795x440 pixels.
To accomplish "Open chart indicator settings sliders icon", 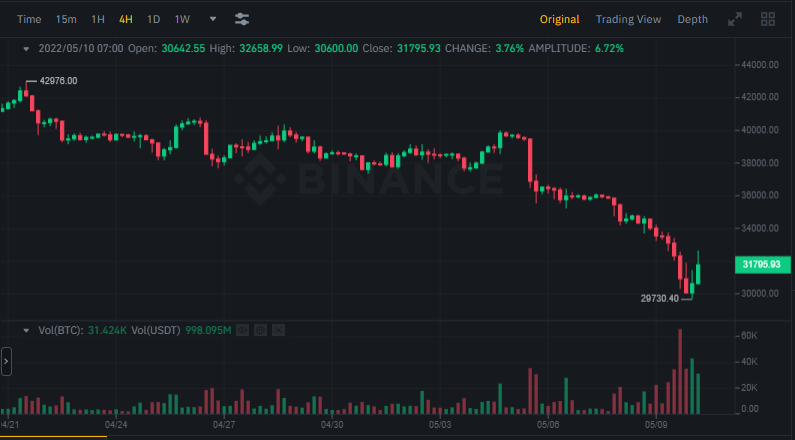I will [x=242, y=19].
